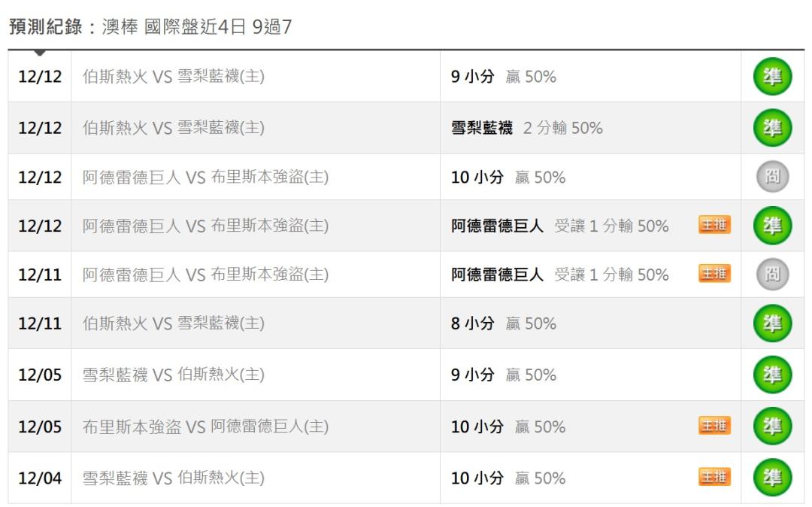Click the 主推 badge in the 12/11 阿德雷德巨人 row
812x507 pixels.
(714, 274)
